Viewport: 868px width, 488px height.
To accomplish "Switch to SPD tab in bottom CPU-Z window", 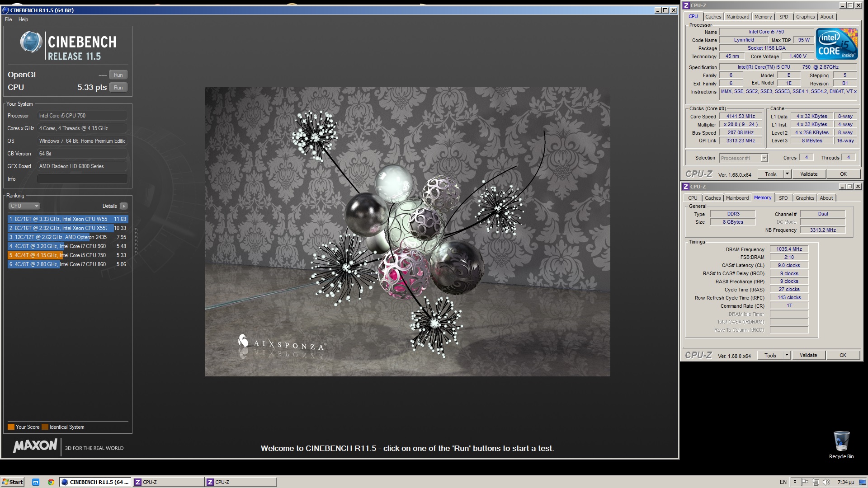I will 783,198.
